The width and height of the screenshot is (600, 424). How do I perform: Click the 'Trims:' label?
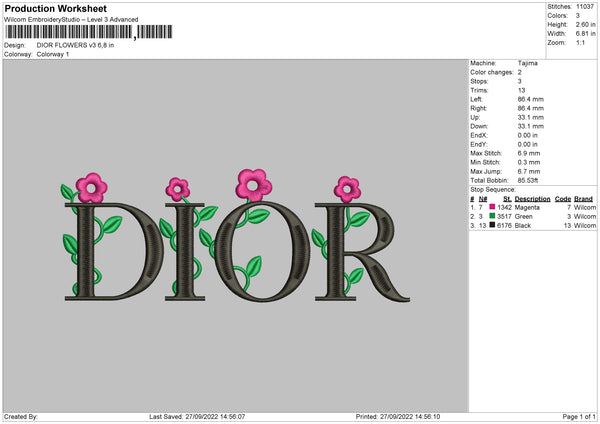479,90
